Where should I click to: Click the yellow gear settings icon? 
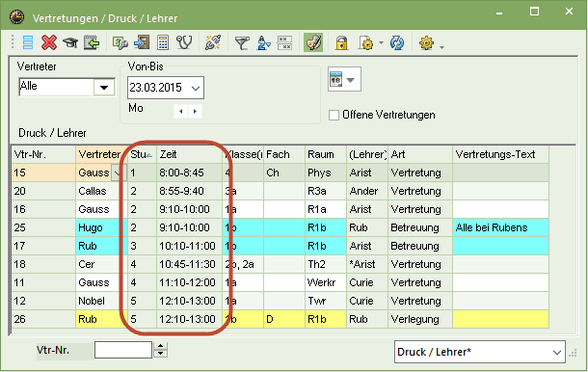click(x=426, y=43)
